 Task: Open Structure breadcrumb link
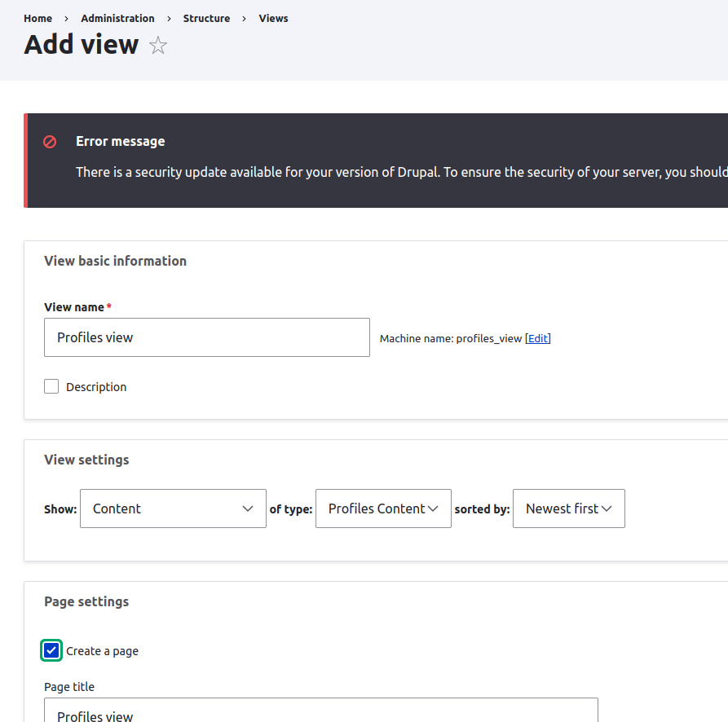[206, 19]
